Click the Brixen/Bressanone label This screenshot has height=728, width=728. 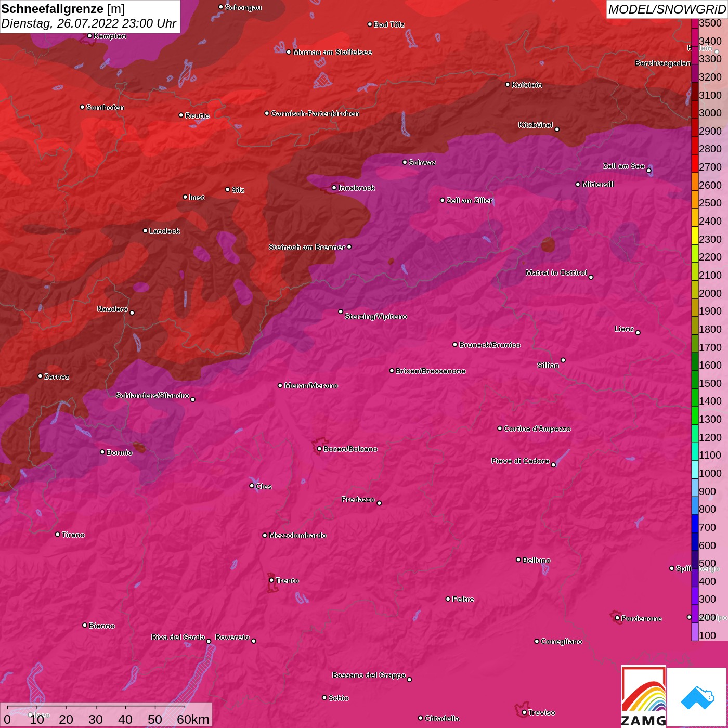tap(431, 371)
